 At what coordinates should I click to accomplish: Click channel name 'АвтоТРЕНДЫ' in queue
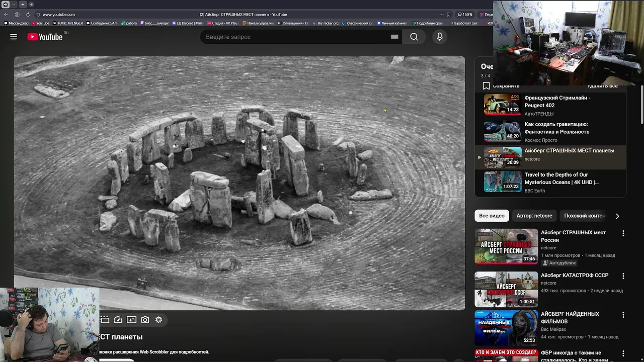tap(539, 114)
